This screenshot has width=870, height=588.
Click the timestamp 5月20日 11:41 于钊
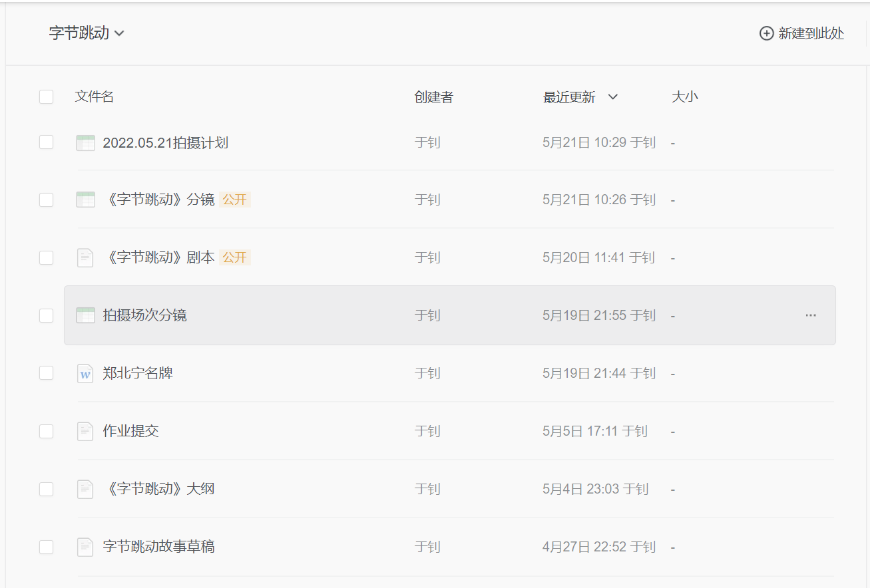pyautogui.click(x=598, y=257)
